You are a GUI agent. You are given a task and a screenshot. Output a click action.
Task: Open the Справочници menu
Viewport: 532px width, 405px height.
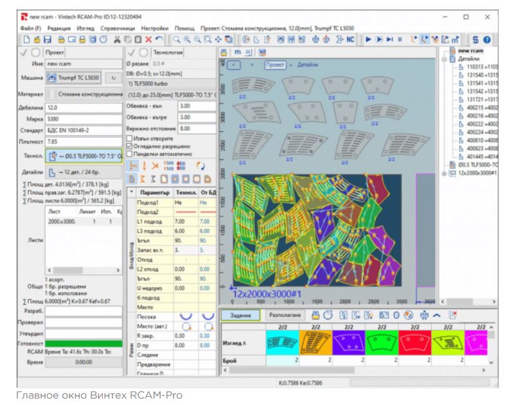(x=118, y=28)
